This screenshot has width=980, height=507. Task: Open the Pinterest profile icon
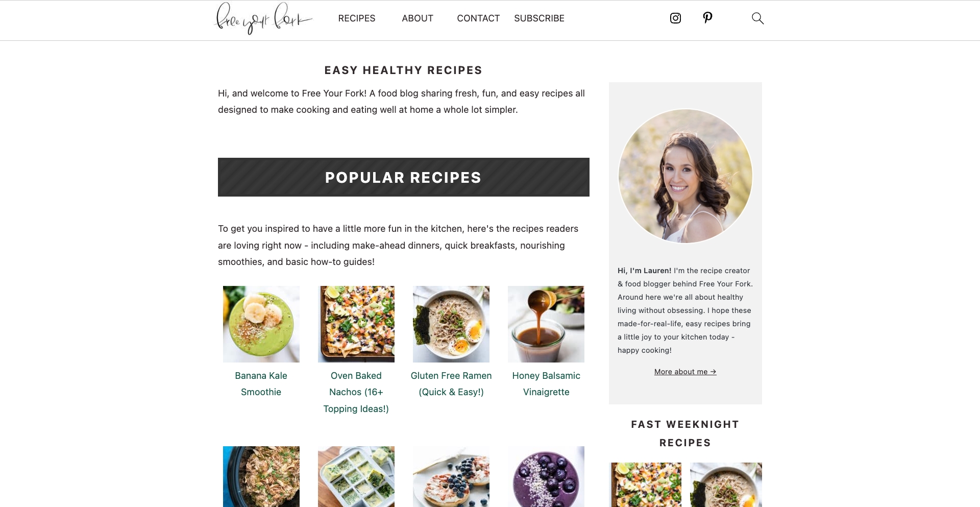[x=707, y=18]
